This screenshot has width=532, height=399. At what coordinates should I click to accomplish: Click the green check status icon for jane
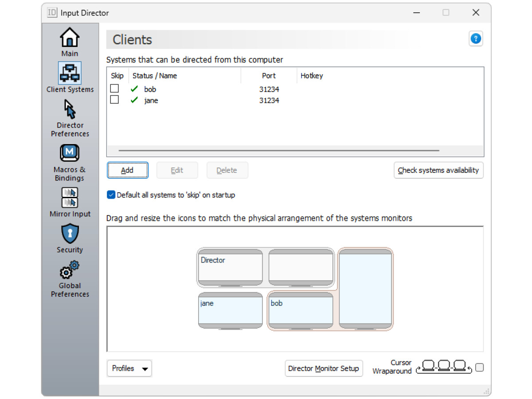[x=134, y=100]
